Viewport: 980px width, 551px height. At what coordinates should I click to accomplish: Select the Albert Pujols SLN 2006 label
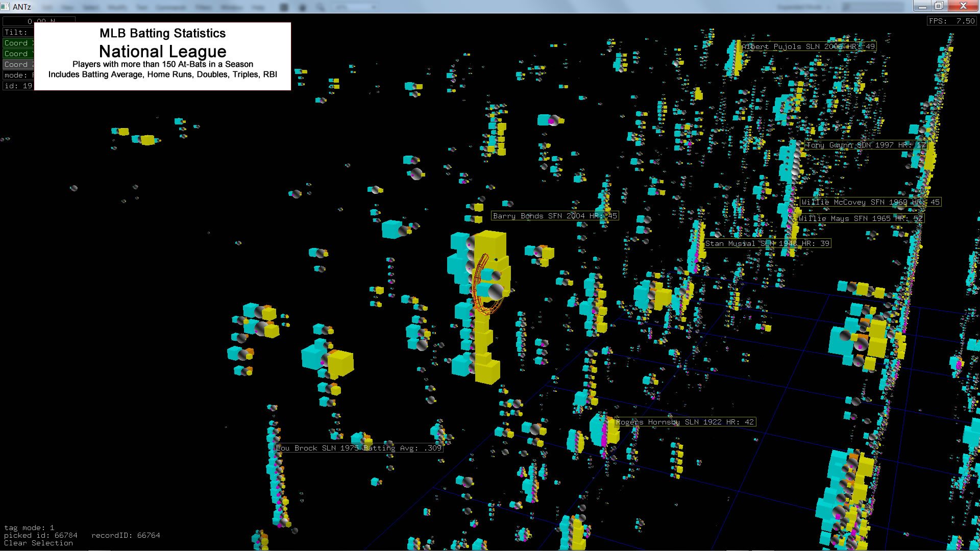[x=808, y=46]
